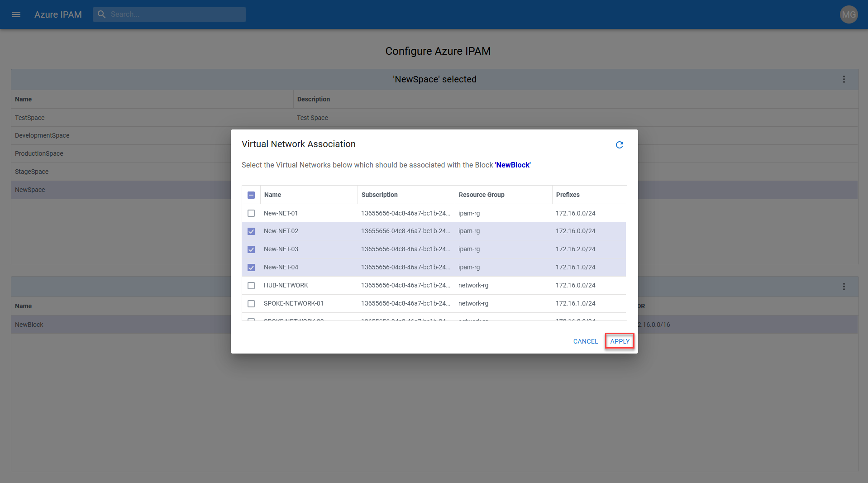Toggle the select-all header checkbox
The width and height of the screenshot is (868, 483).
251,195
